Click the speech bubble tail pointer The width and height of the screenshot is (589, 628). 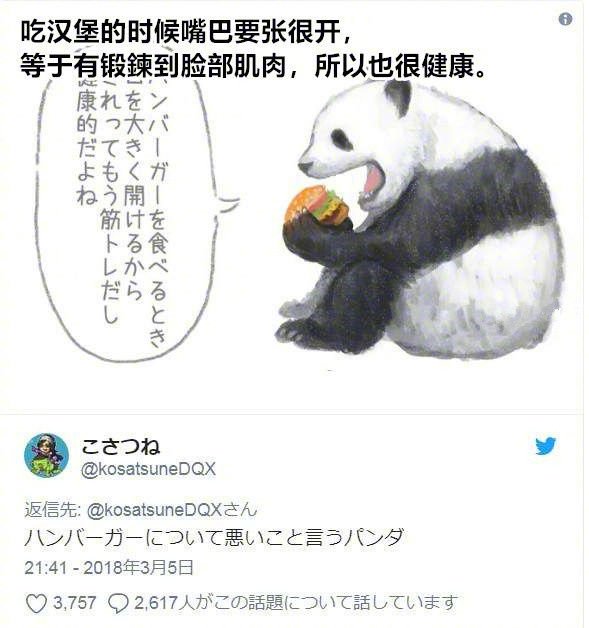(x=228, y=203)
